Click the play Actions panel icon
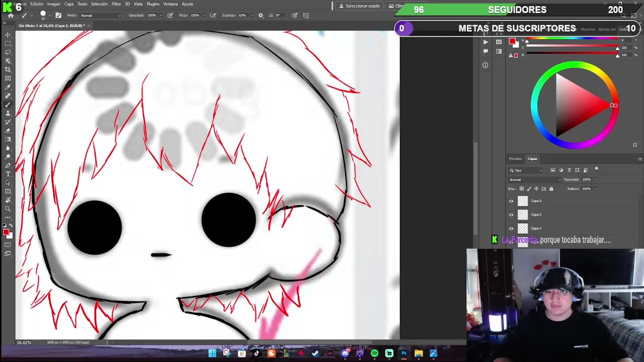Image resolution: width=644 pixels, height=362 pixels. [485, 42]
